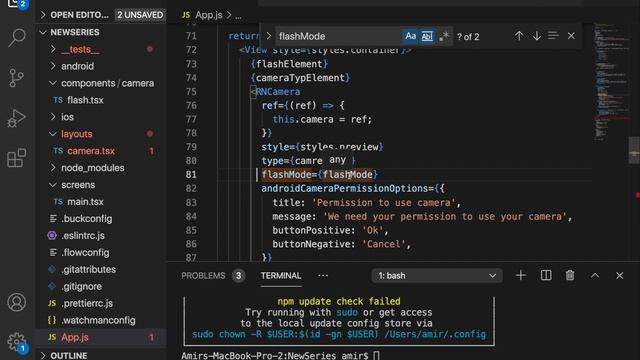The width and height of the screenshot is (640, 360).
Task: Go to previous find match
Action: 519,36
